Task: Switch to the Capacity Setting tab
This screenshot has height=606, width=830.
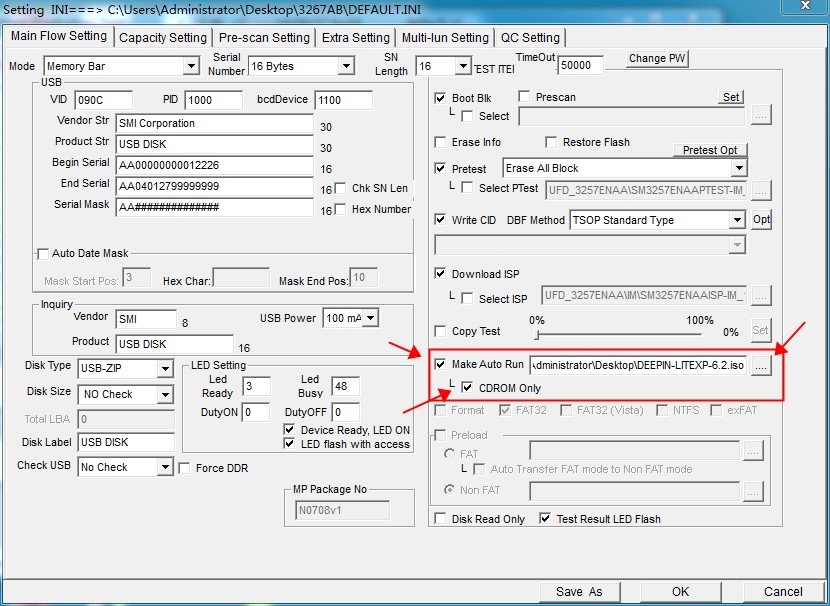Action: click(163, 38)
